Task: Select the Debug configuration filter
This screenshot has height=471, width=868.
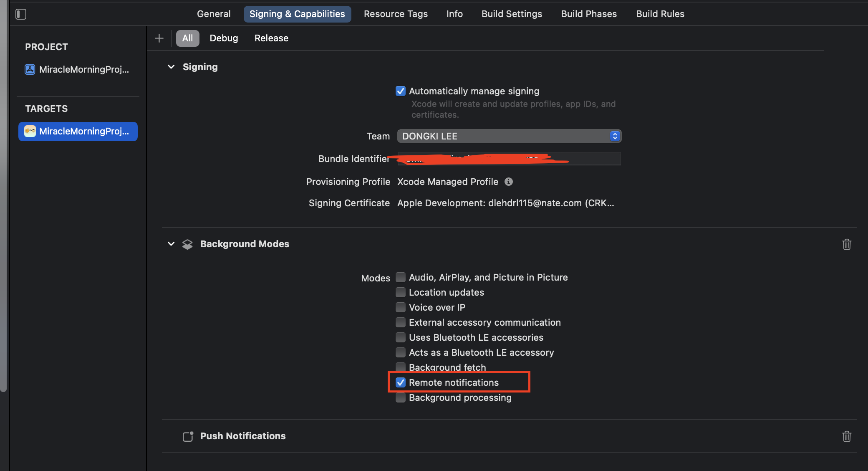Action: pos(224,38)
